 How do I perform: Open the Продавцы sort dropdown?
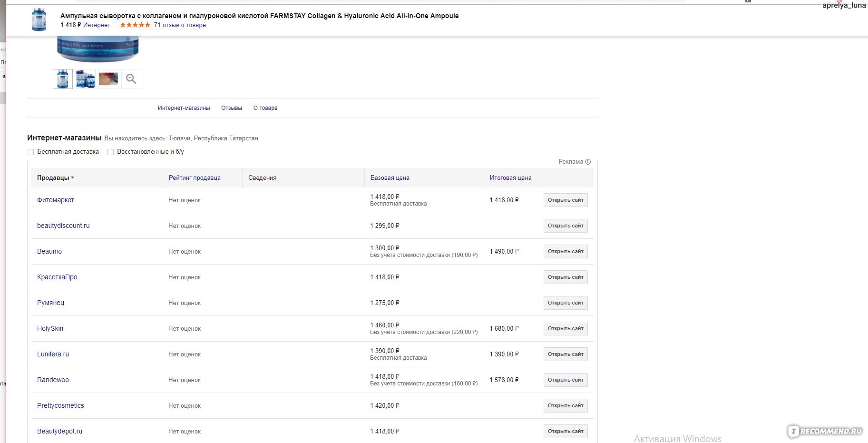click(56, 178)
